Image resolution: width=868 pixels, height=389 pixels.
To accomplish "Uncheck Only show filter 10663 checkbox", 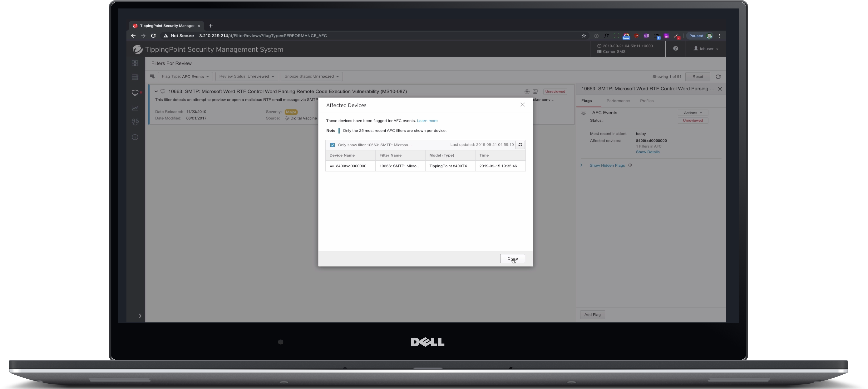I will [x=332, y=145].
